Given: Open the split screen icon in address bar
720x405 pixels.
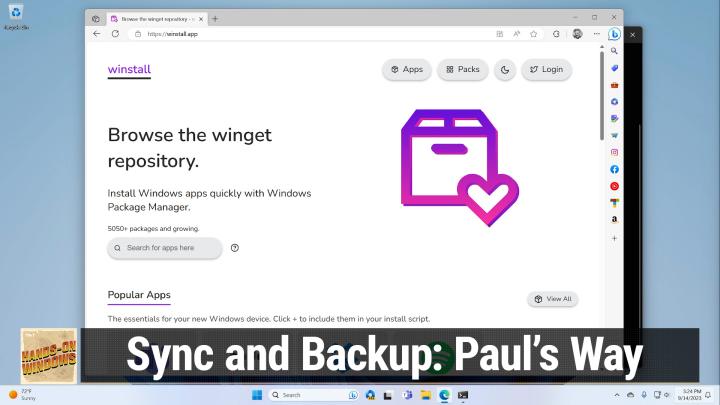Looking at the screenshot, I should [500, 34].
